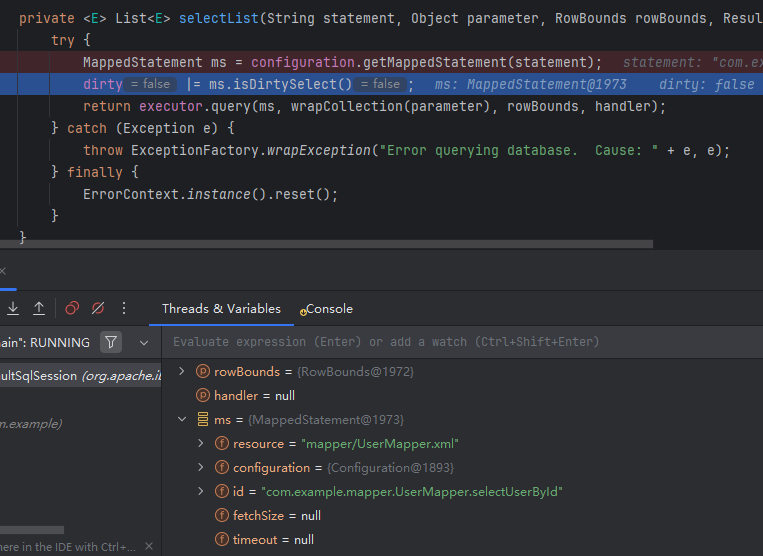The width and height of the screenshot is (763, 556).
Task: Click wrapException in the throw statement
Action: 319,150
